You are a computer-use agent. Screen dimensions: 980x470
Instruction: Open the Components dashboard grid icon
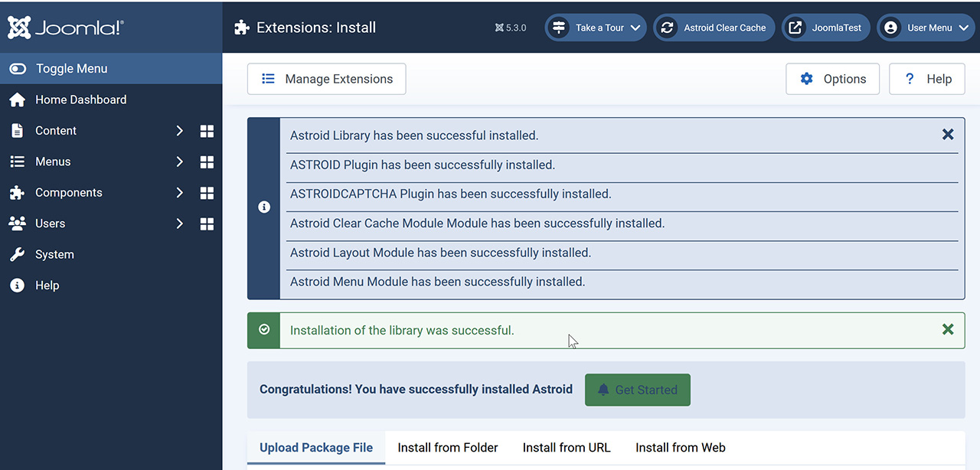pos(207,193)
